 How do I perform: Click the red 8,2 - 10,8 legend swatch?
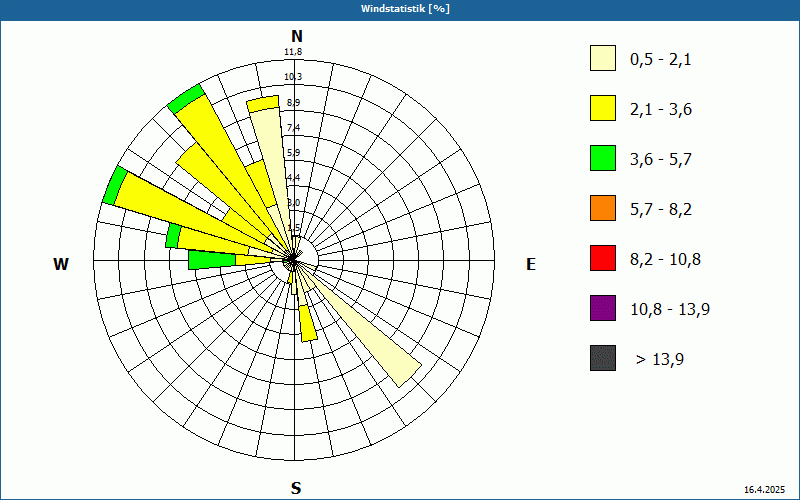click(x=603, y=258)
